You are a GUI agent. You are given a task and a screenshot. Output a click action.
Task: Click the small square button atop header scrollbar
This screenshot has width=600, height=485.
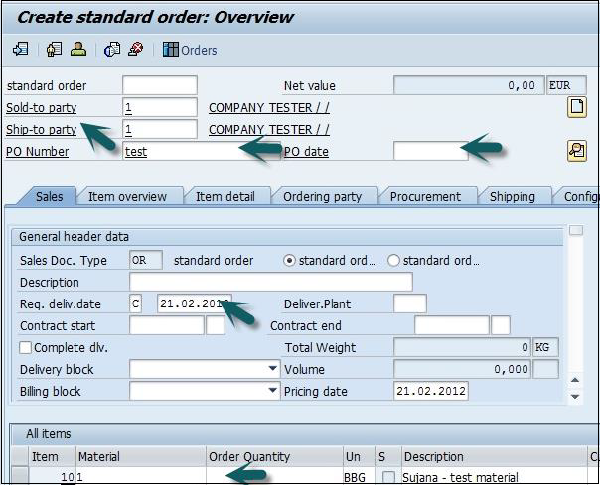click(576, 230)
